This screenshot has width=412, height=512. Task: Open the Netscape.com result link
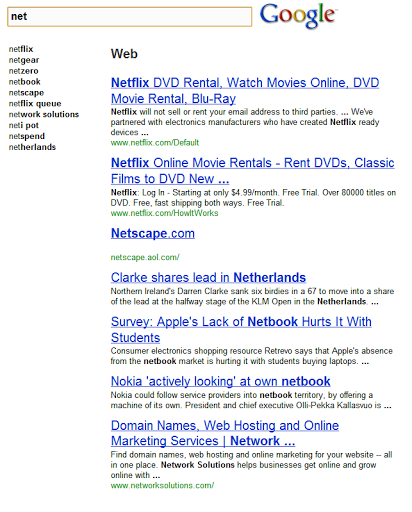pos(153,233)
